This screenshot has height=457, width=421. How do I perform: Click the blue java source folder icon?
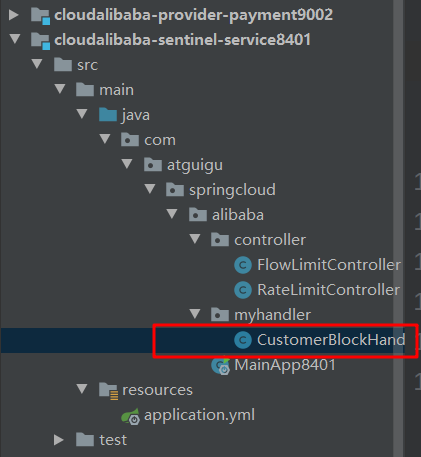click(108, 115)
